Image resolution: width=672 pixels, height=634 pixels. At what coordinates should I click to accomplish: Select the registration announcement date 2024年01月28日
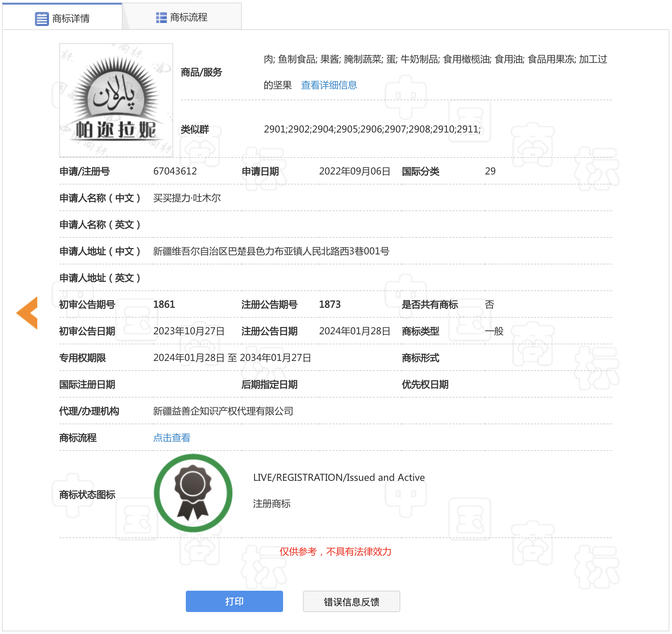pyautogui.click(x=355, y=331)
